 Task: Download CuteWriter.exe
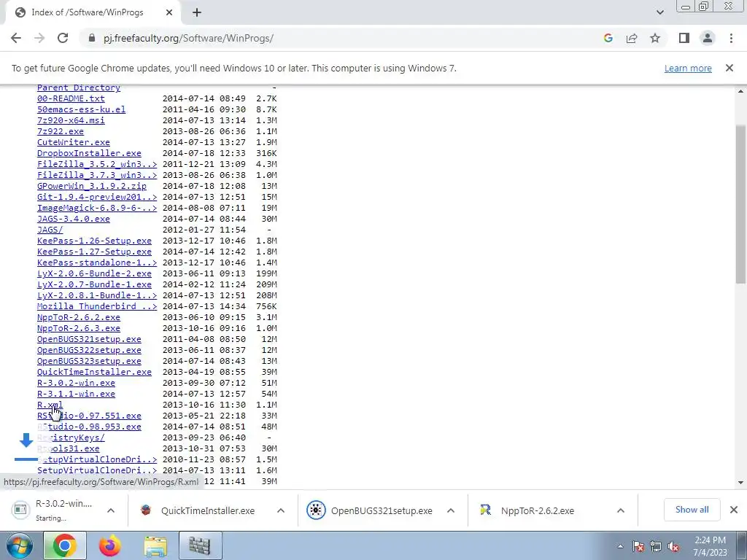coord(74,142)
